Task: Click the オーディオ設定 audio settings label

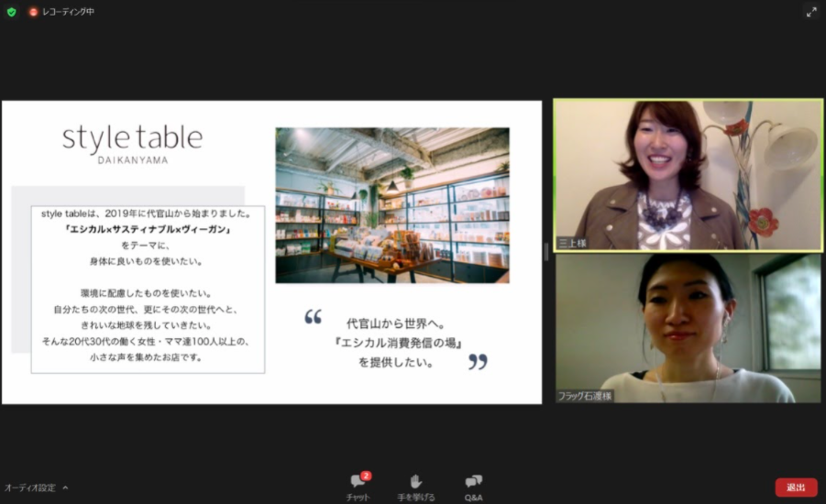Action: (30, 488)
